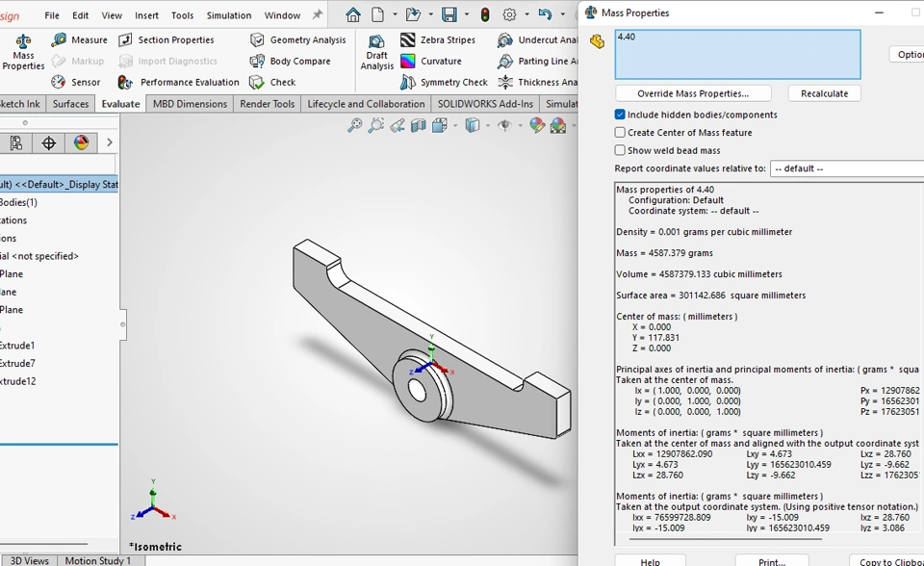The height and width of the screenshot is (566, 924).
Task: Enable Show weld bead mass
Action: point(620,150)
